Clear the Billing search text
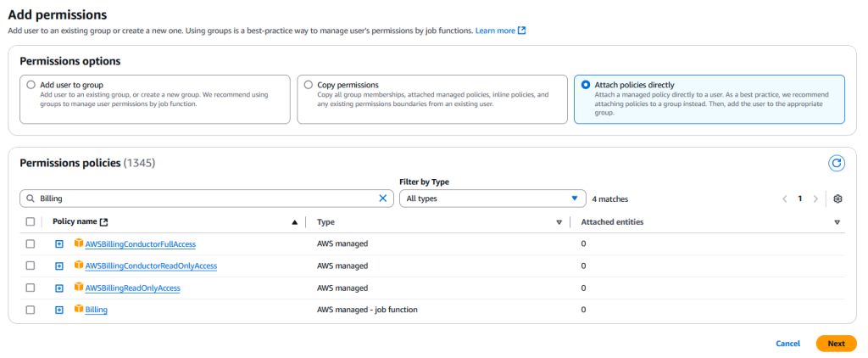The width and height of the screenshot is (868, 358). 382,199
